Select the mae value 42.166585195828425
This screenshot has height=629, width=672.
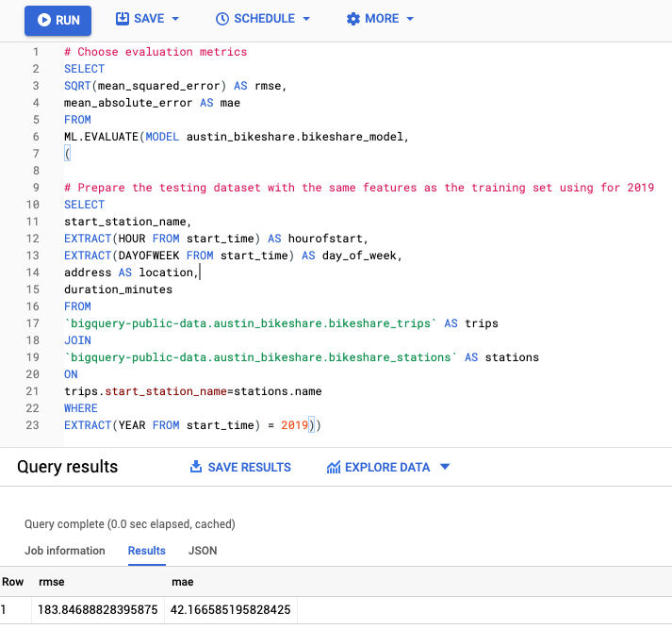pyautogui.click(x=231, y=610)
